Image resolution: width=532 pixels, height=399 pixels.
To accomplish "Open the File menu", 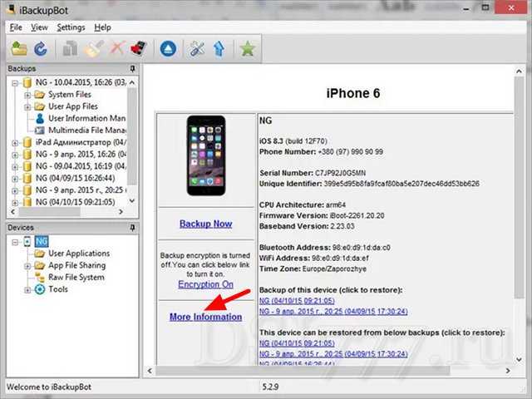I will (16, 27).
